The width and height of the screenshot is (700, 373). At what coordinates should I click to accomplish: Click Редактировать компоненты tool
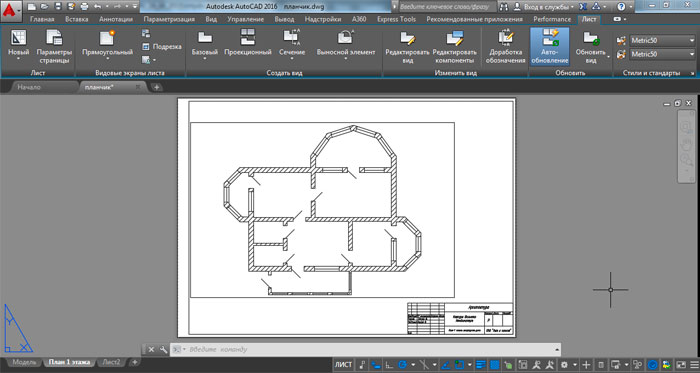point(454,46)
